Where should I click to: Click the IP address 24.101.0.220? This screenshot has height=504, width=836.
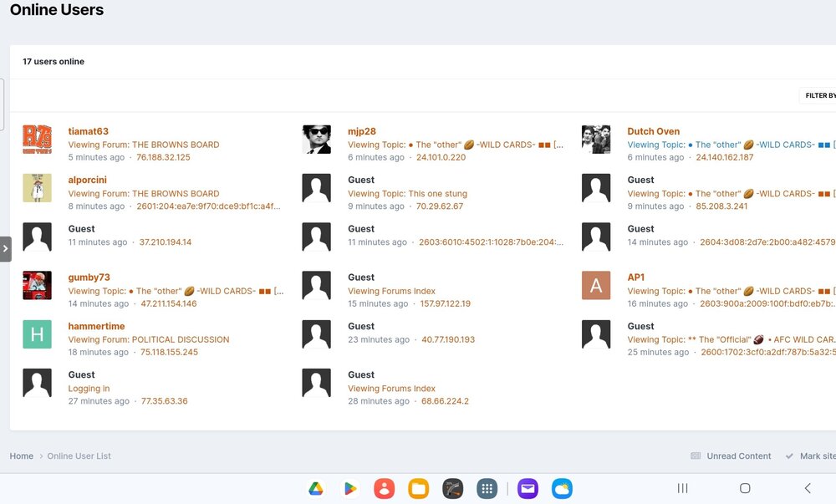441,157
